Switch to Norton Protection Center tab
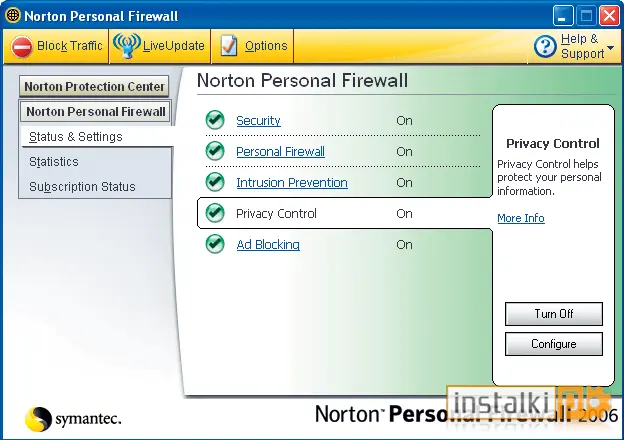 (94, 86)
